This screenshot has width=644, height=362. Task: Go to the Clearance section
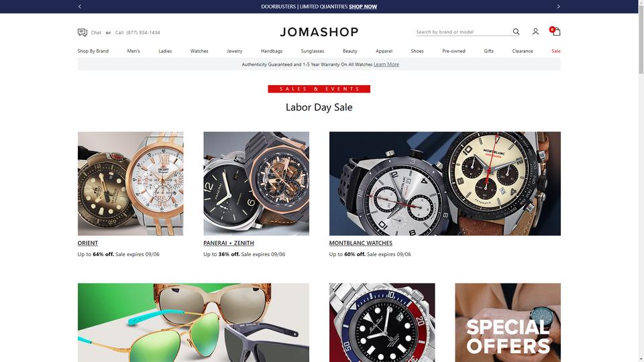pos(523,52)
